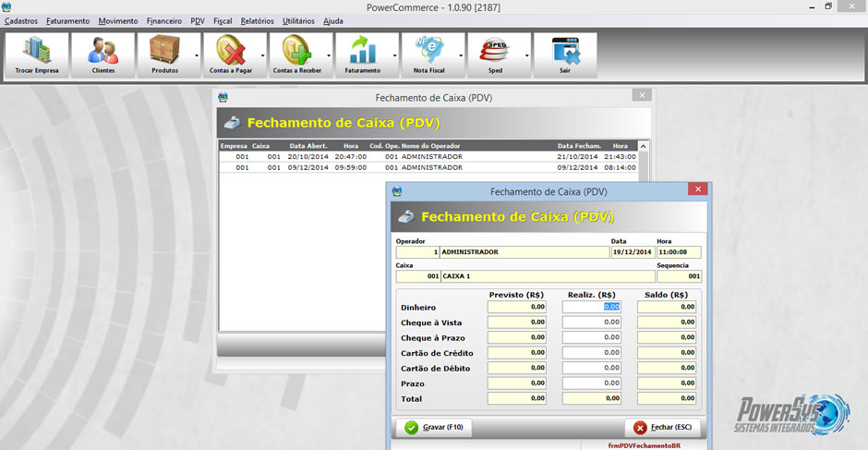868x450 pixels.
Task: Open the Produtos toolbar icon
Action: coord(165,55)
